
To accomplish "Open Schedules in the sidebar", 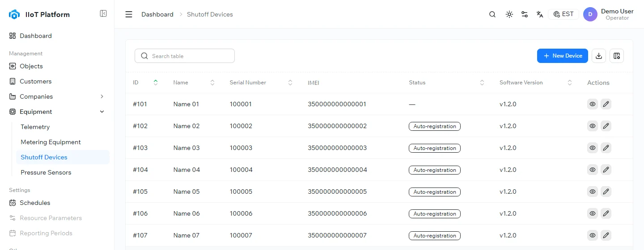I will click(x=57, y=203).
